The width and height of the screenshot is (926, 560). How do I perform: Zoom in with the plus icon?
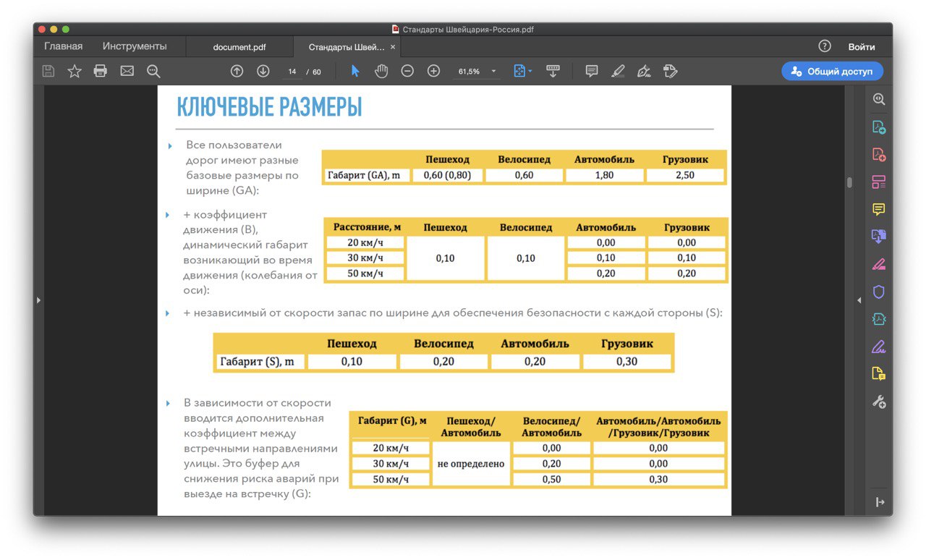click(x=433, y=71)
